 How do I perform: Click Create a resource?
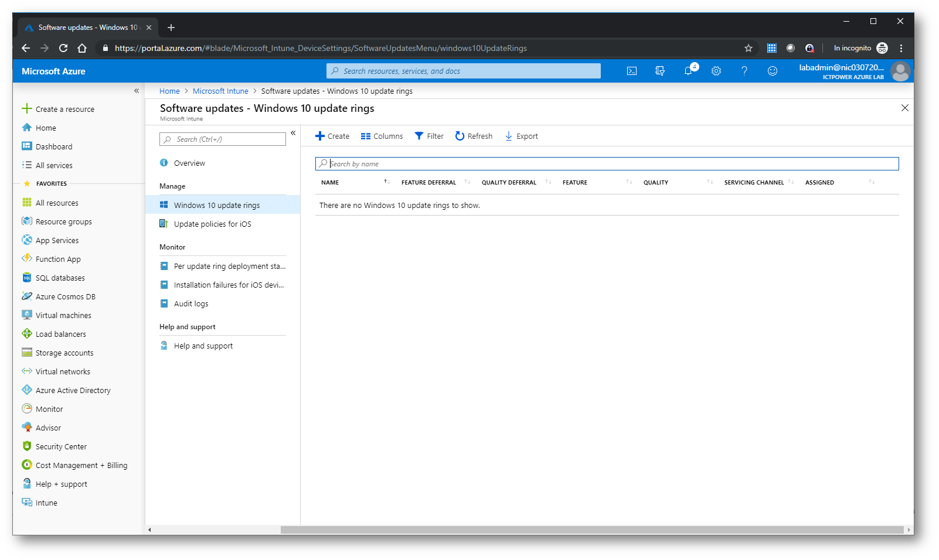click(x=58, y=109)
